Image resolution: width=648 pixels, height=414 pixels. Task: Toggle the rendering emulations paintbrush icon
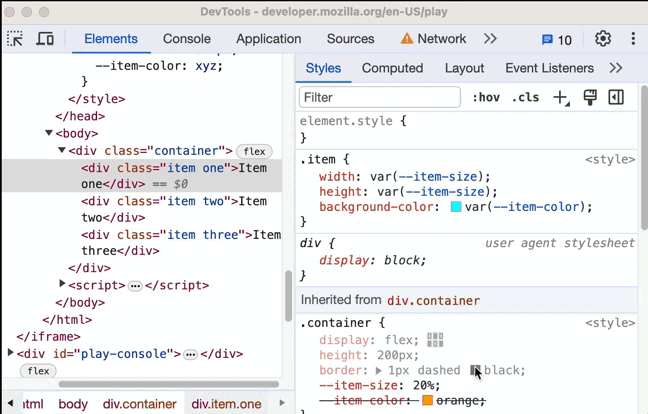pos(590,98)
